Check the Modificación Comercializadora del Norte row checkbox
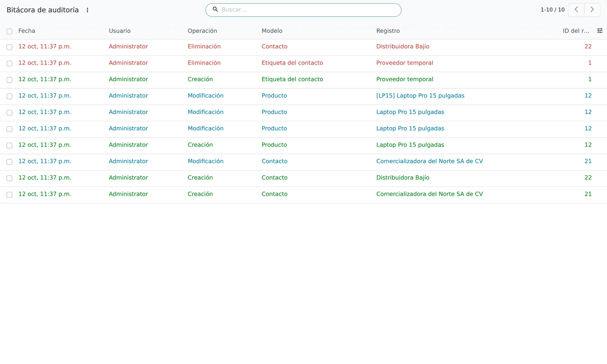The height and width of the screenshot is (364, 607). (x=9, y=162)
